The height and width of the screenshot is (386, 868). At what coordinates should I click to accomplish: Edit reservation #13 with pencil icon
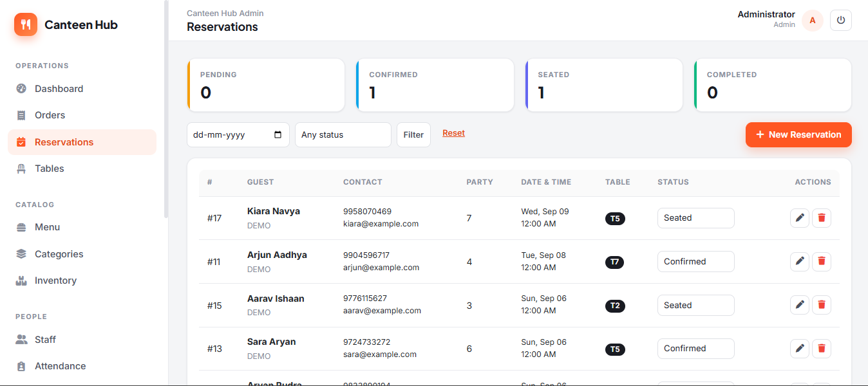[800, 349]
